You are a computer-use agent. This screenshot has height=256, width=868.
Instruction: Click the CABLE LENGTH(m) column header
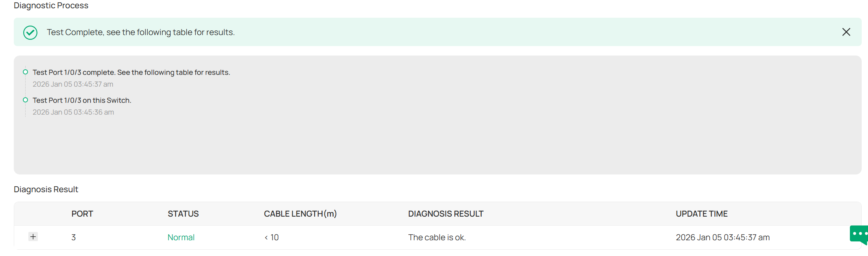pyautogui.click(x=300, y=213)
